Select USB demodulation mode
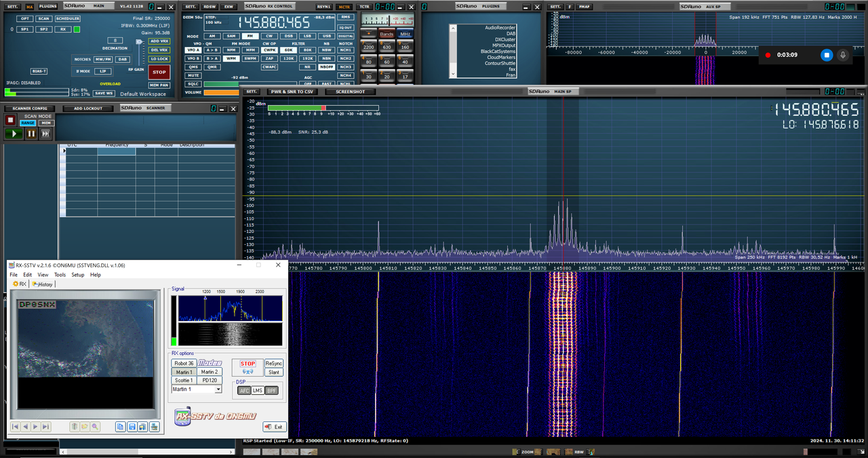868x458 pixels. click(x=326, y=36)
